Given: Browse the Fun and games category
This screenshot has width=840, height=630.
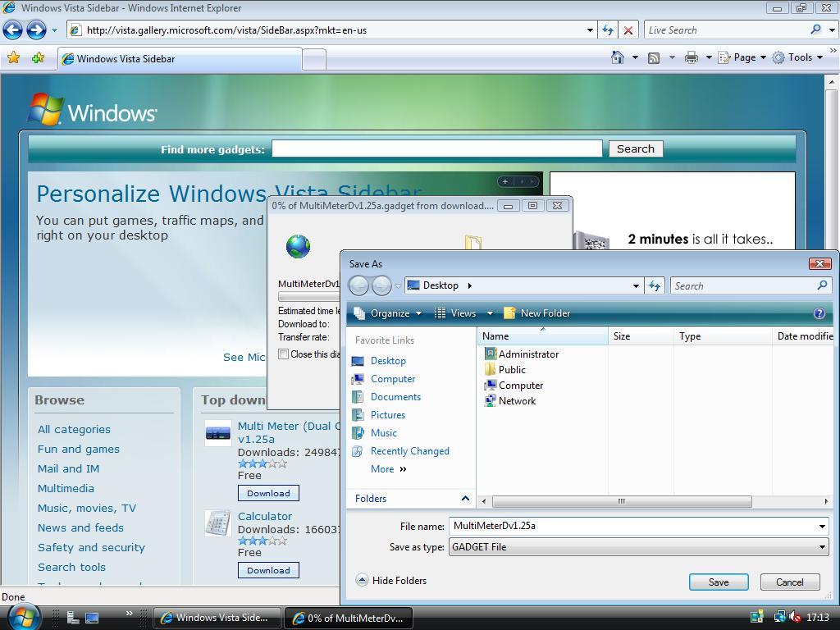Looking at the screenshot, I should click(x=79, y=449).
